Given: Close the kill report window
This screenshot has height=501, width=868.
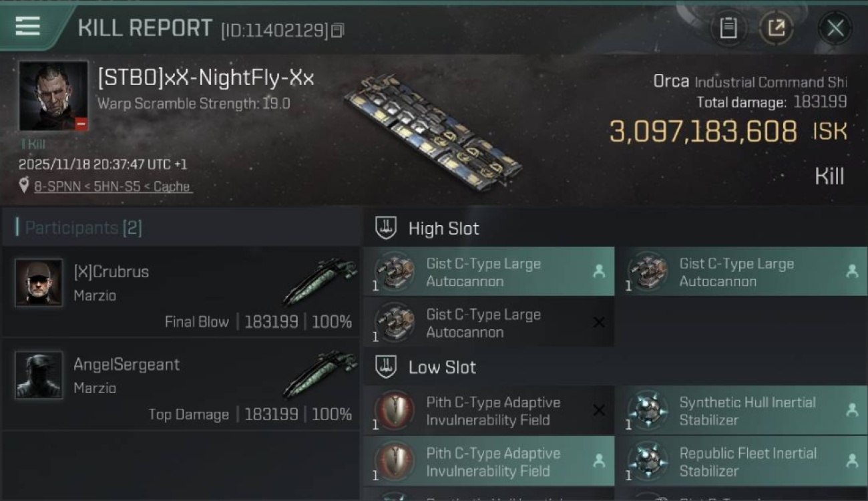Looking at the screenshot, I should coord(835,28).
